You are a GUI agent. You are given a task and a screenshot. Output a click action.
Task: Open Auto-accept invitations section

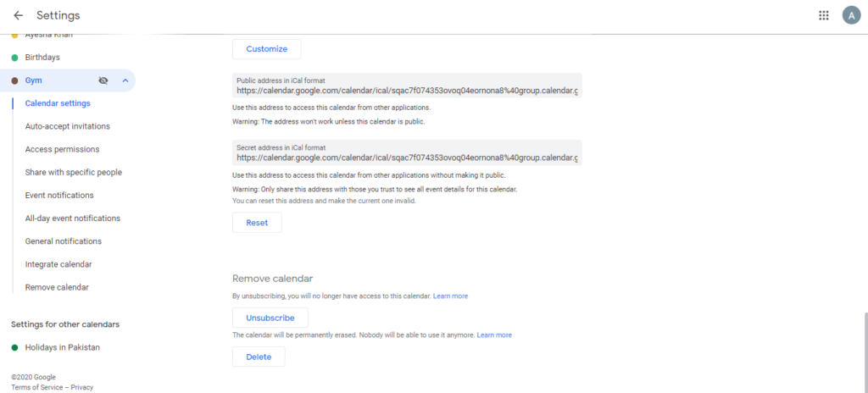tap(68, 126)
